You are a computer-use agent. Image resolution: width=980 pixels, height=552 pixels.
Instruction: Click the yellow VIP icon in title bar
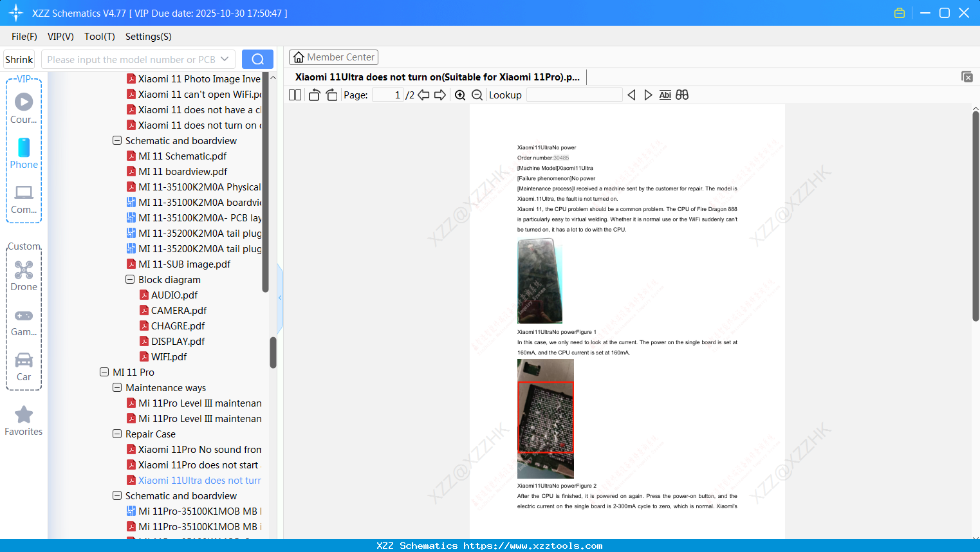pos(900,13)
